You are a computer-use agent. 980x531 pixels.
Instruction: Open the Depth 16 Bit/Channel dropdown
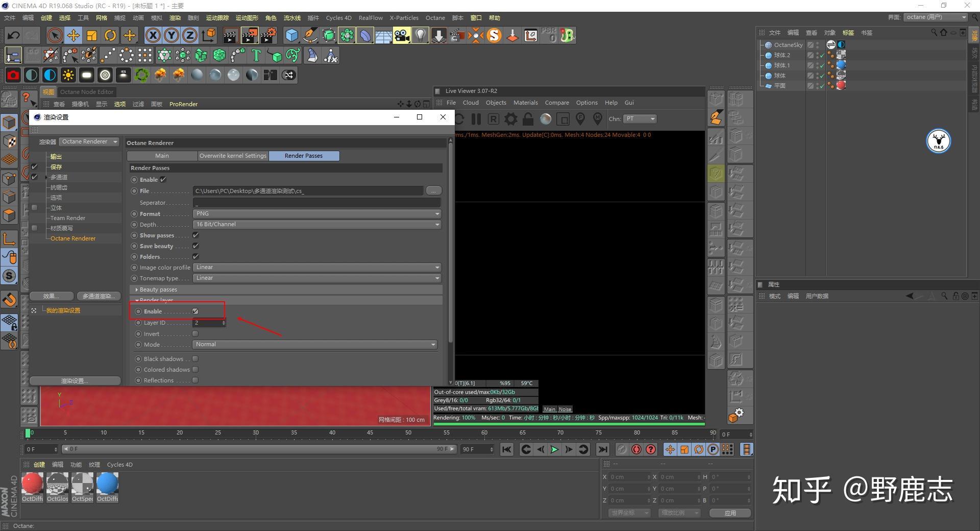[x=316, y=225]
